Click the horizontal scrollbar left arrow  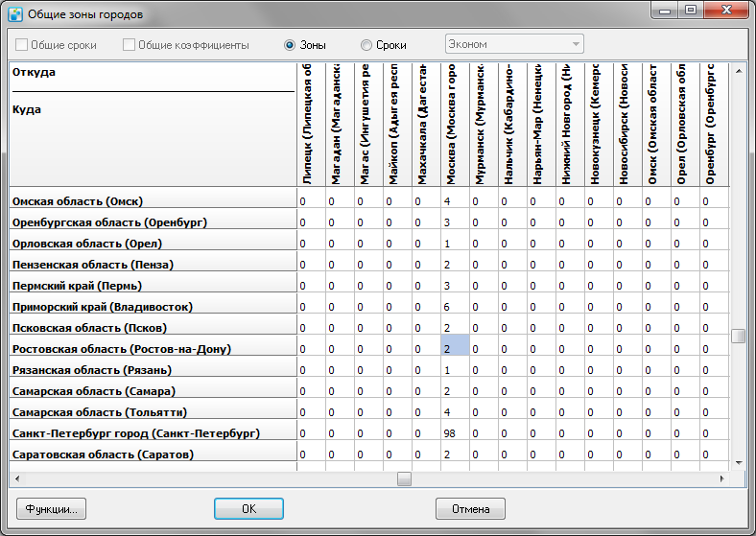17,478
